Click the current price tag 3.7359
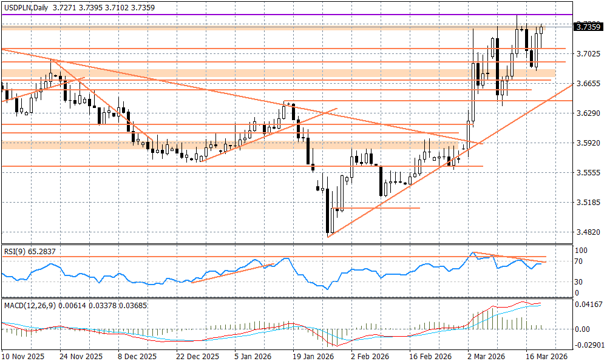Image resolution: width=607 pixels, height=364 pixels. 588,26
